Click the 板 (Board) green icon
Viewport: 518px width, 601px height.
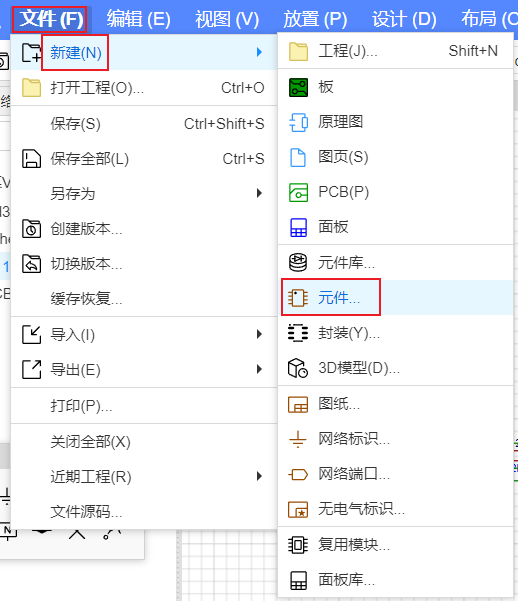coord(298,87)
